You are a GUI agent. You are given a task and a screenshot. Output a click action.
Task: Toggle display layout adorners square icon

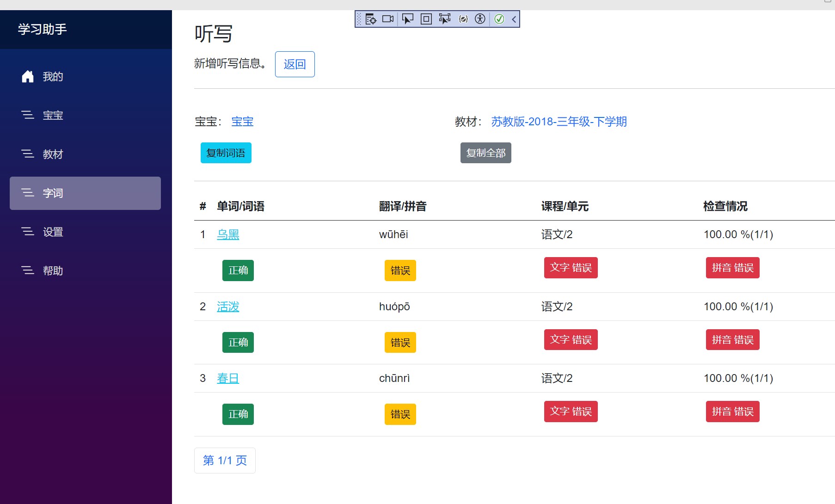(426, 19)
